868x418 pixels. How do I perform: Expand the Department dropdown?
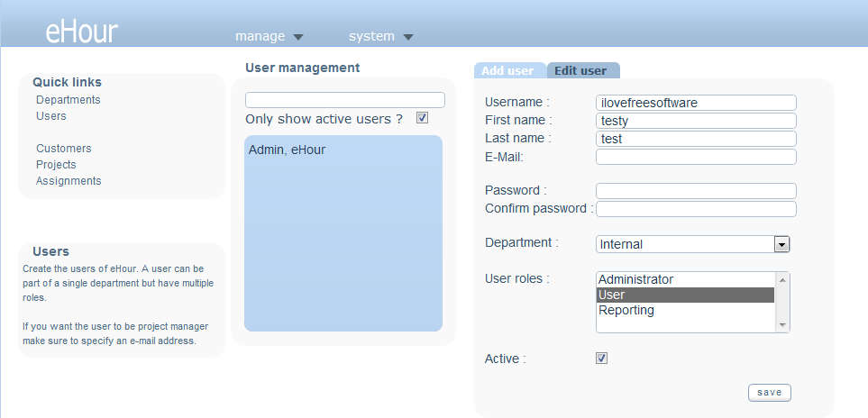781,244
